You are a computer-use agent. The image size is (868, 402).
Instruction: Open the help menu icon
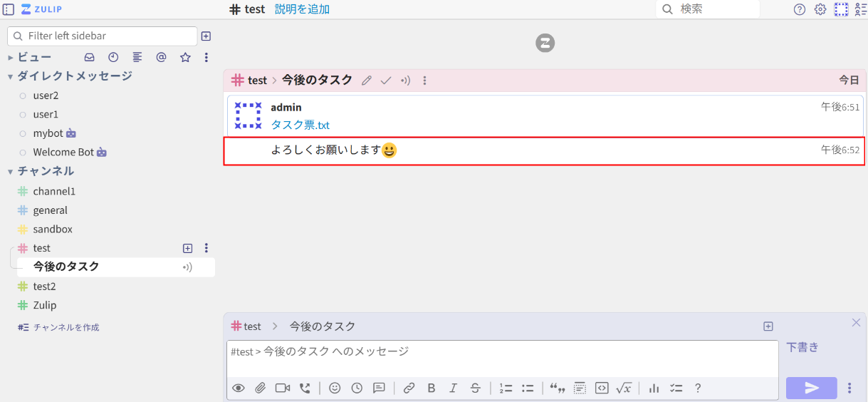coord(800,9)
